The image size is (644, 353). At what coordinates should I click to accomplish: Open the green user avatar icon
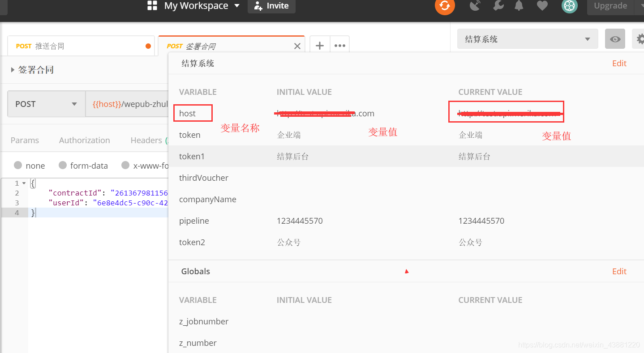pos(570,6)
